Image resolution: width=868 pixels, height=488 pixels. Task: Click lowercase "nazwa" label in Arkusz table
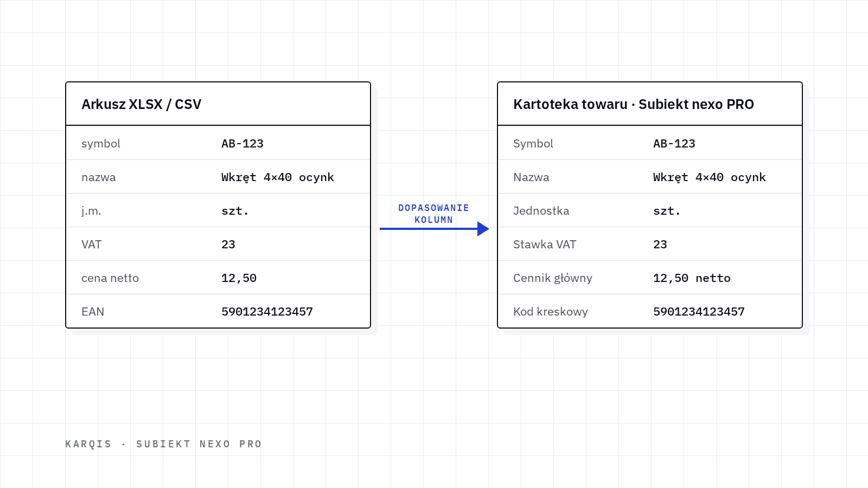(x=99, y=177)
